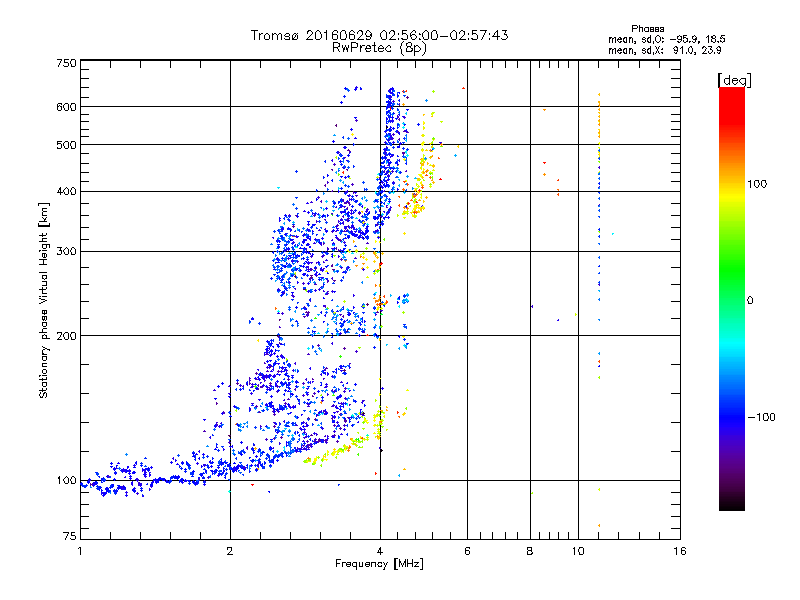Click the x-axis '10' tick label
The width and height of the screenshot is (800, 600).
(578, 551)
